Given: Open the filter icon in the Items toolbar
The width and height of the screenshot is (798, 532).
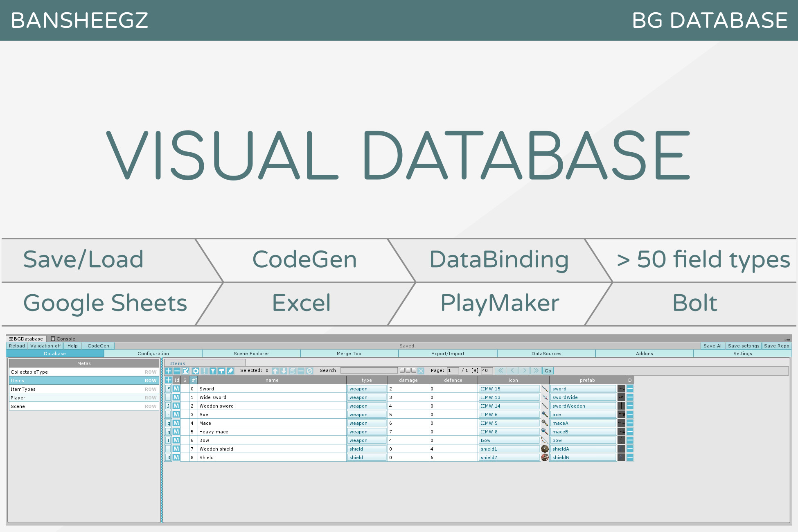Looking at the screenshot, I should 212,371.
